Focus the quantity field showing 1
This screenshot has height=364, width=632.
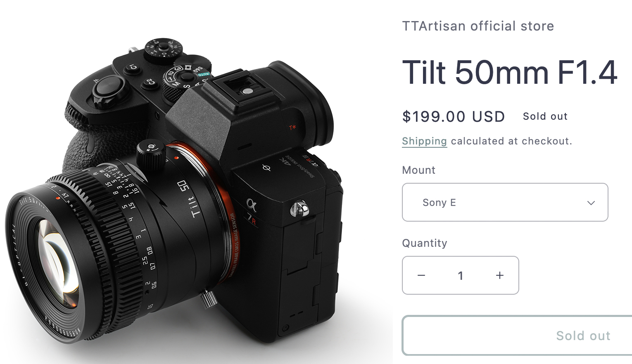tap(461, 275)
